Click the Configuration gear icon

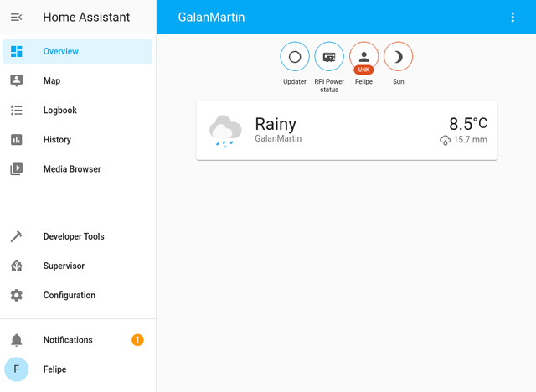16,296
